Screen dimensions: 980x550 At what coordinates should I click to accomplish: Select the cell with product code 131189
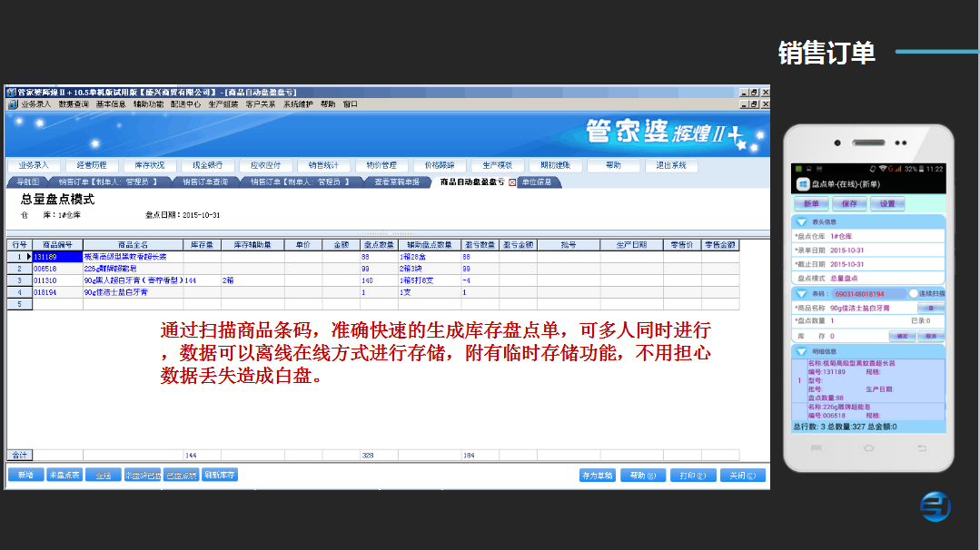click(57, 257)
